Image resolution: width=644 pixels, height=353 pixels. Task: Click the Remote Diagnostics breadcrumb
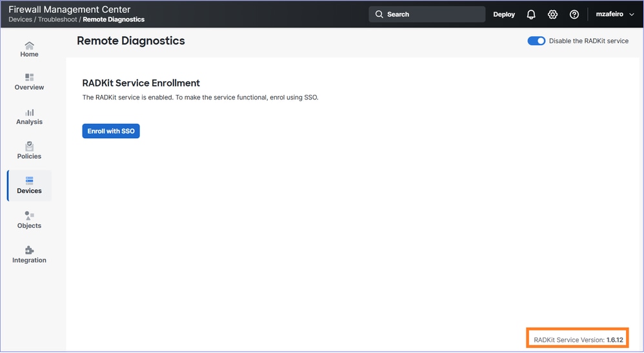[114, 19]
